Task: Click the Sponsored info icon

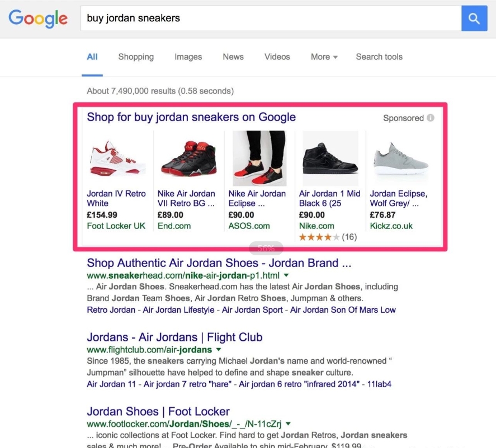Action: coord(430,118)
